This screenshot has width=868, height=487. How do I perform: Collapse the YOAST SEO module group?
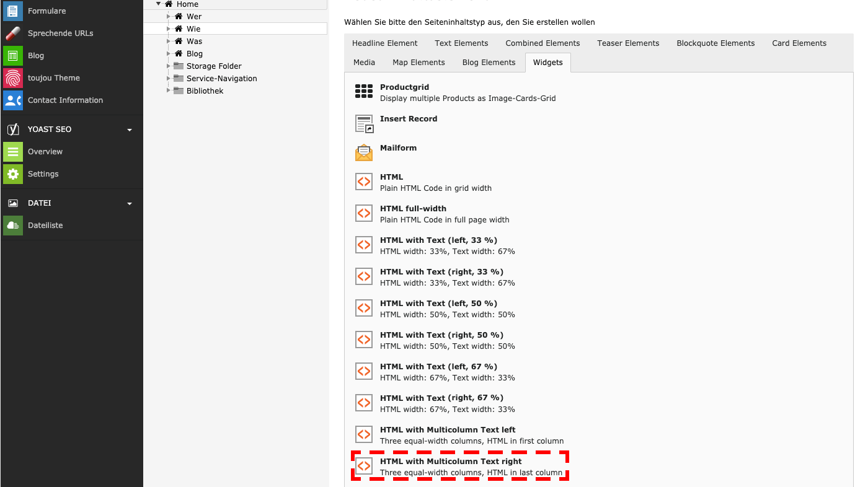130,129
